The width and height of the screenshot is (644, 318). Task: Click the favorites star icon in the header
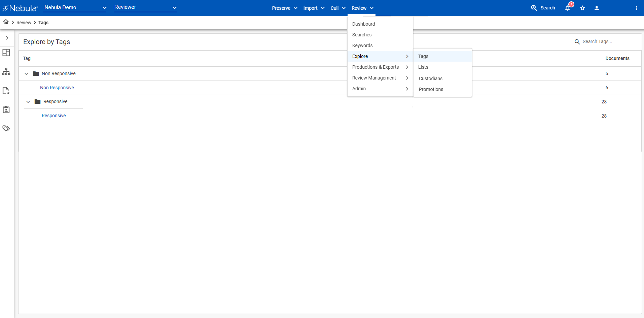[582, 8]
